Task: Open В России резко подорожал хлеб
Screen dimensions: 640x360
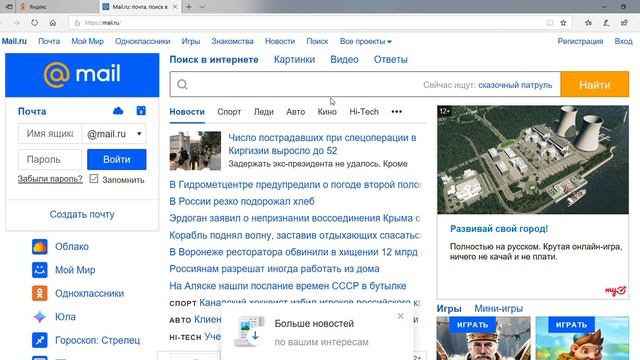Action: pos(242,201)
